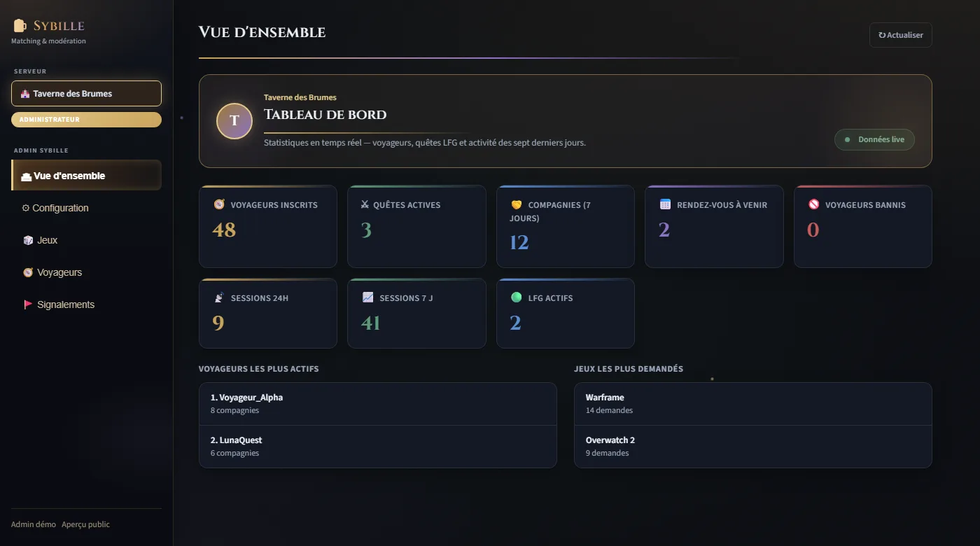980x546 pixels.
Task: Click the round T avatar of the server
Action: pyautogui.click(x=234, y=121)
